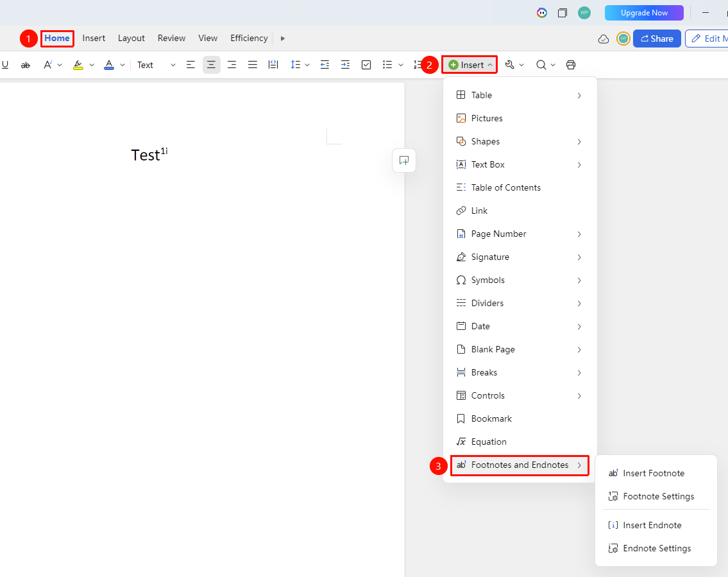Click the blue Share button

657,39
